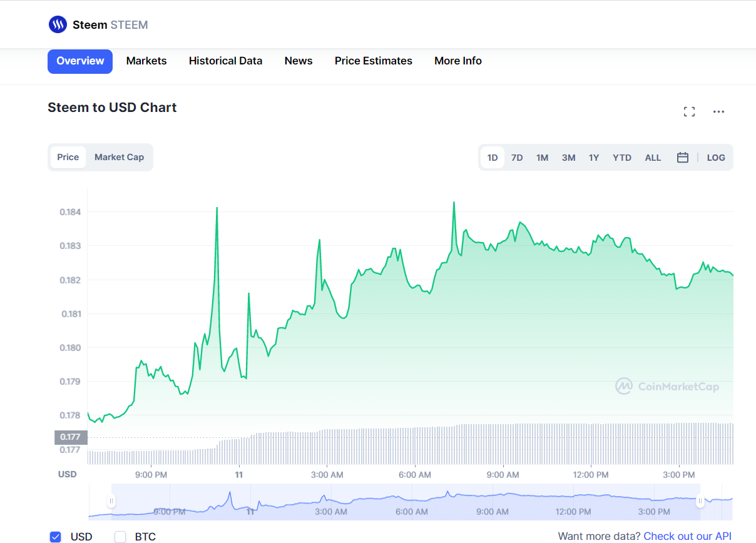This screenshot has height=543, width=756.
Task: Click the 0.184 y-axis label
Action: tap(70, 212)
